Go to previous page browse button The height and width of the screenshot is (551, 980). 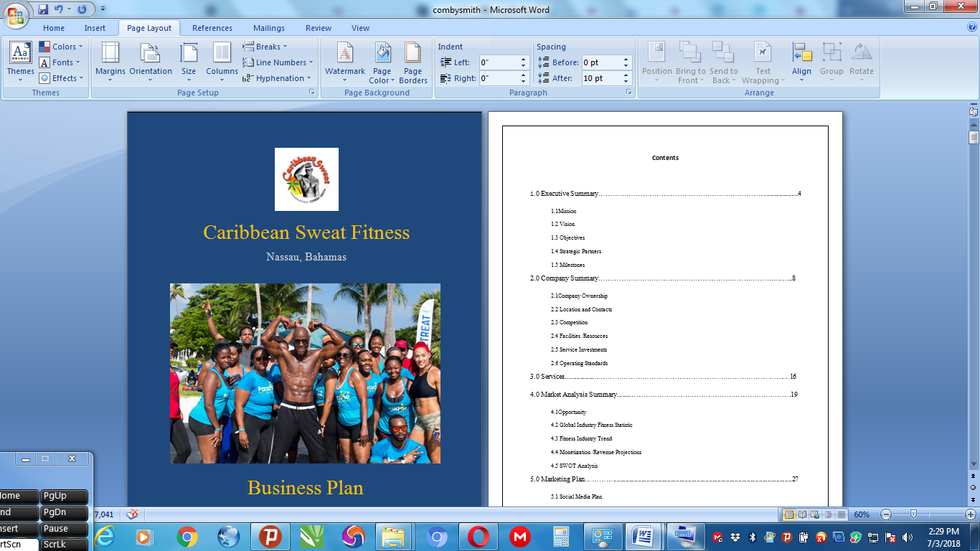point(974,476)
